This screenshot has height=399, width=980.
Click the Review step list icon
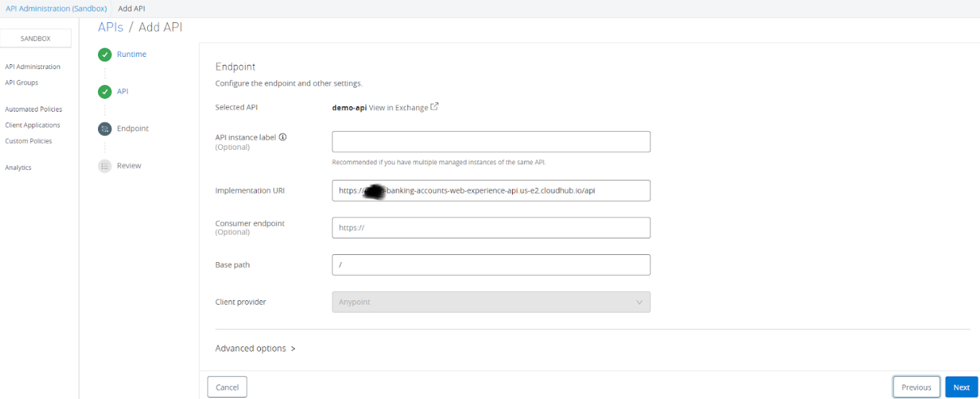(x=105, y=166)
